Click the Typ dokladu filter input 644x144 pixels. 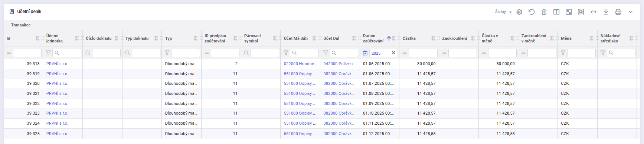146,53
